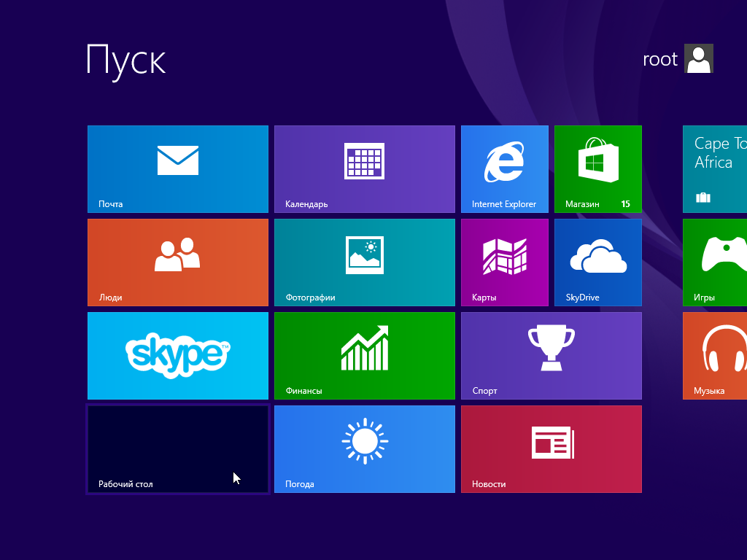The width and height of the screenshot is (747, 560).
Task: Open the Погода weather app
Action: pos(364,448)
